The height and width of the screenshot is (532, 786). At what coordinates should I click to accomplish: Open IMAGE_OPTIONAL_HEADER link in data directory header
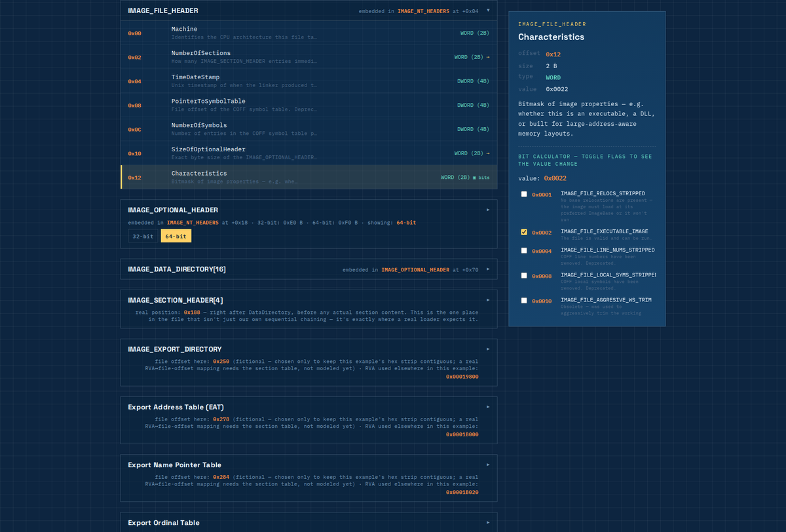415,270
